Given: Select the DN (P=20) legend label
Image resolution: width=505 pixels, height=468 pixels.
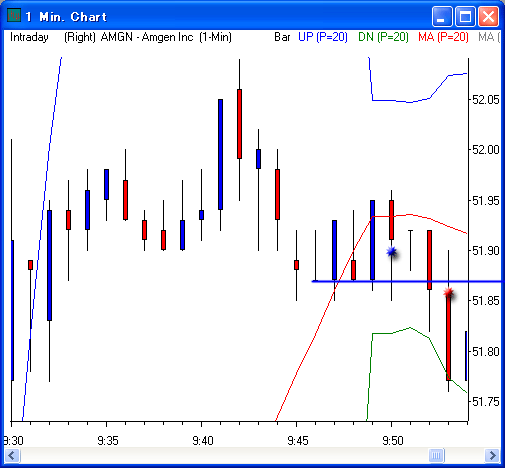Looking at the screenshot, I should coord(383,37).
